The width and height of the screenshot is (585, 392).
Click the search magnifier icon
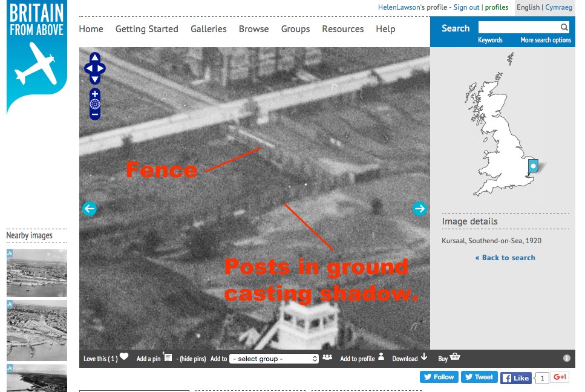[x=564, y=27]
